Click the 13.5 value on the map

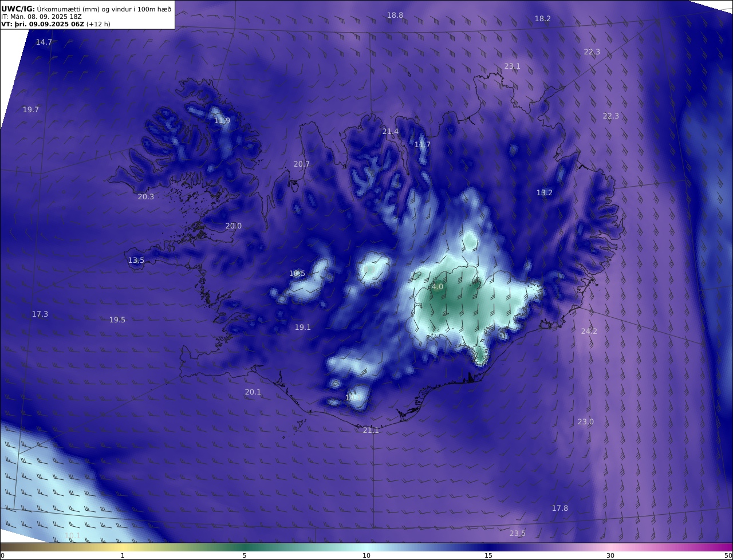[x=136, y=261]
